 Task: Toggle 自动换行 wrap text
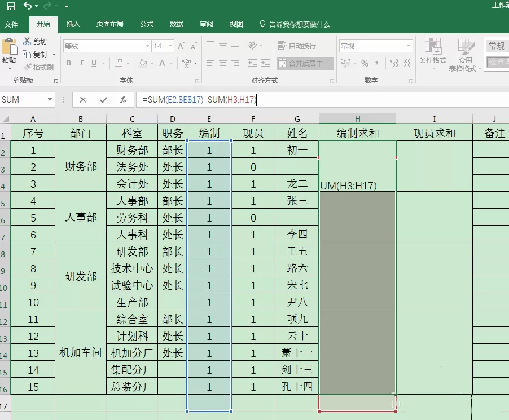(297, 46)
